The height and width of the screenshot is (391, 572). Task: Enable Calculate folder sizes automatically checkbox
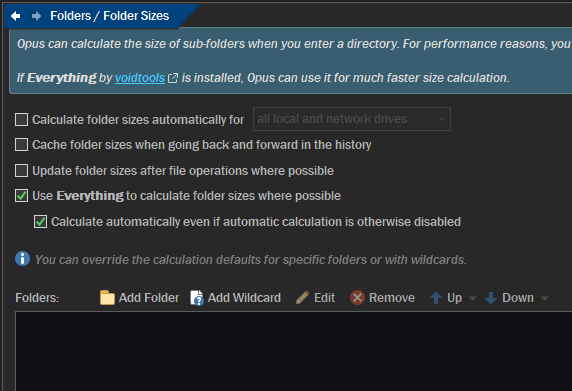pyautogui.click(x=21, y=119)
